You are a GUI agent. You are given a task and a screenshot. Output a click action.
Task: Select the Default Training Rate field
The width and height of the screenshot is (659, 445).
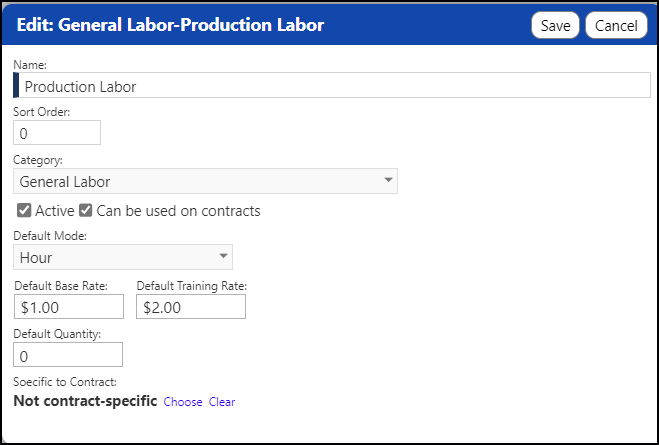click(191, 307)
